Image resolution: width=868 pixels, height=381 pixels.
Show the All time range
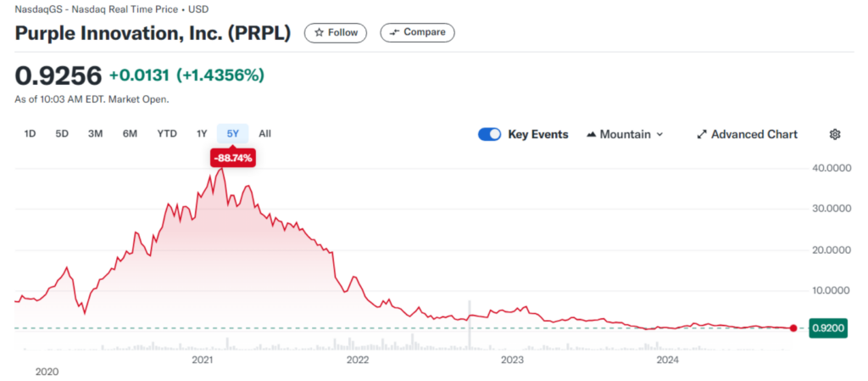(265, 133)
